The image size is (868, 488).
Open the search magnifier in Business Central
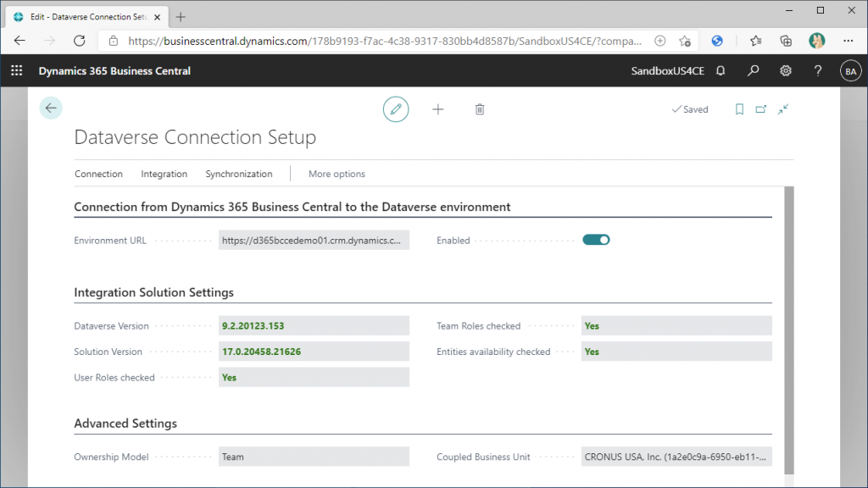click(x=753, y=71)
